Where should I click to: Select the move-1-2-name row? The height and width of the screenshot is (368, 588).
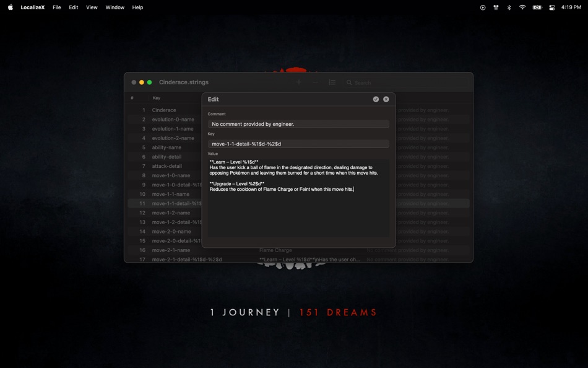tap(298, 213)
